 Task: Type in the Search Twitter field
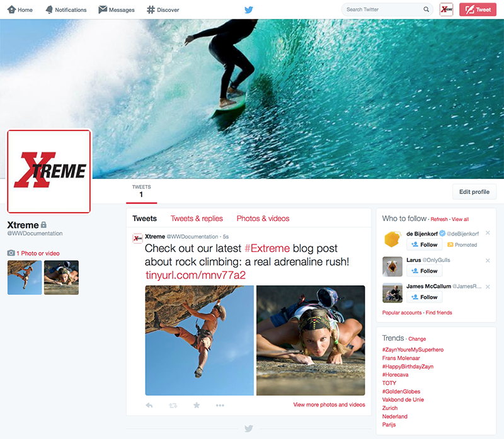coord(381,10)
